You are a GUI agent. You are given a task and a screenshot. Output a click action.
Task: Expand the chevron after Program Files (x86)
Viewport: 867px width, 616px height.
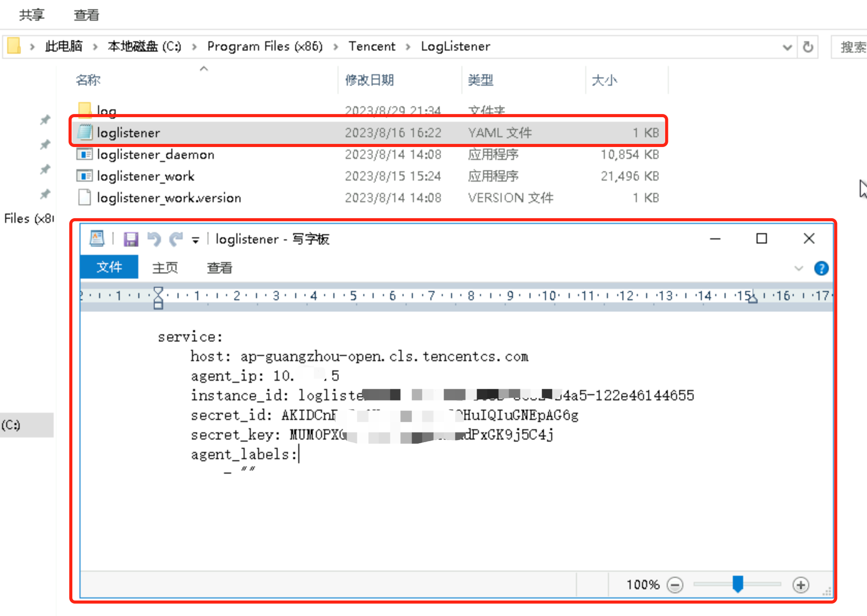coord(336,47)
